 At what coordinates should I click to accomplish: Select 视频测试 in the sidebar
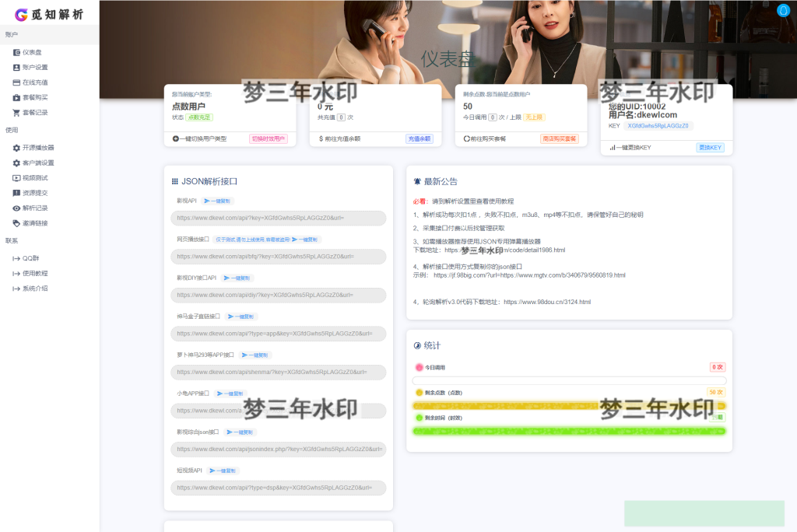click(35, 178)
